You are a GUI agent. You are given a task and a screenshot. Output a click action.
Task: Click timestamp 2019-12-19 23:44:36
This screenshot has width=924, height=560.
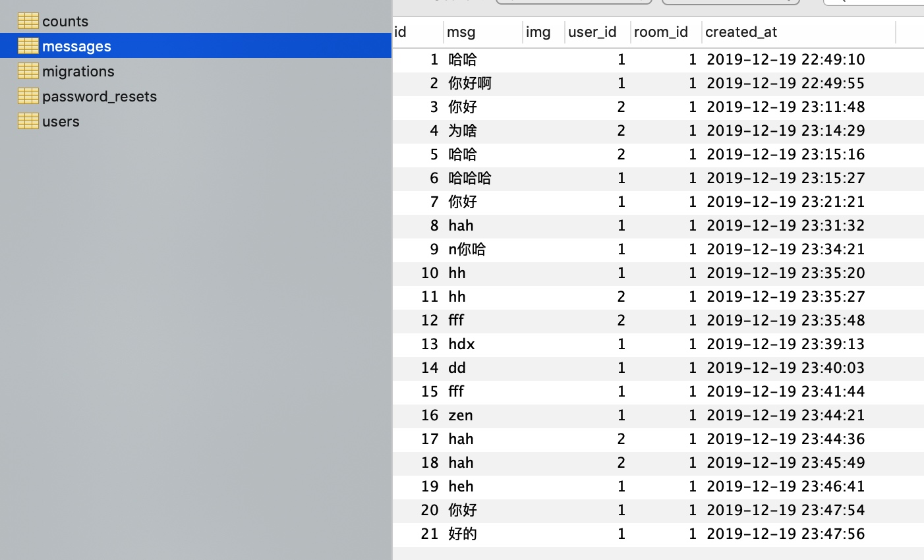786,439
